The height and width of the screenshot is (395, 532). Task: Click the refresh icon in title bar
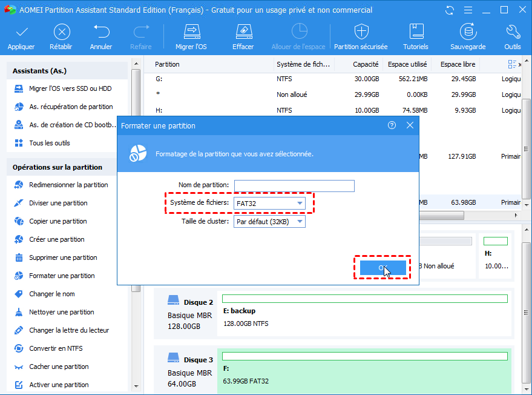click(450, 10)
